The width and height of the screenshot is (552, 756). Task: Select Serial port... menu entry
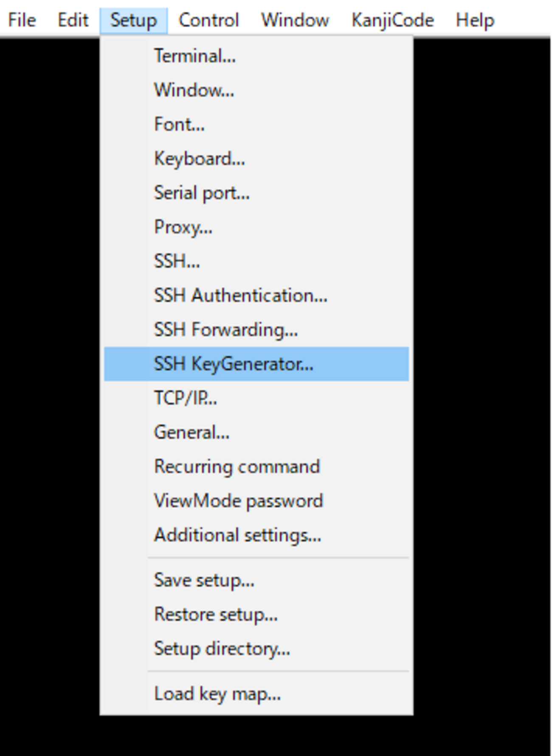click(202, 193)
